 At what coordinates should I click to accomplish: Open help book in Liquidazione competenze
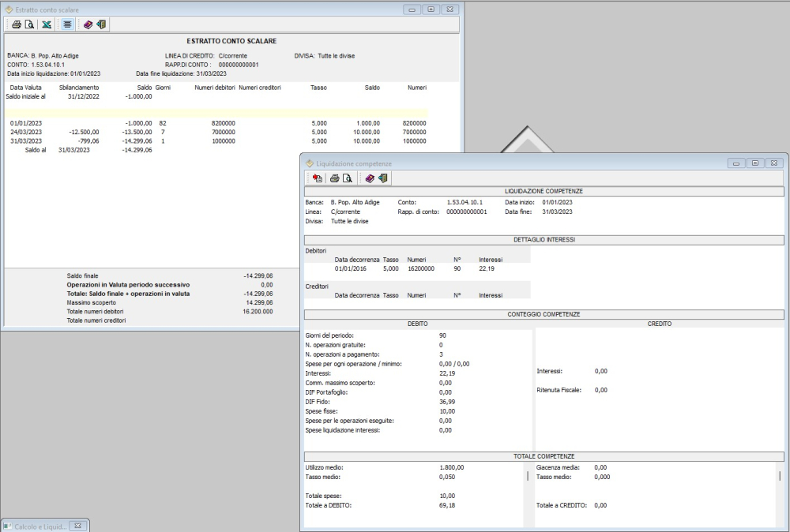[369, 178]
